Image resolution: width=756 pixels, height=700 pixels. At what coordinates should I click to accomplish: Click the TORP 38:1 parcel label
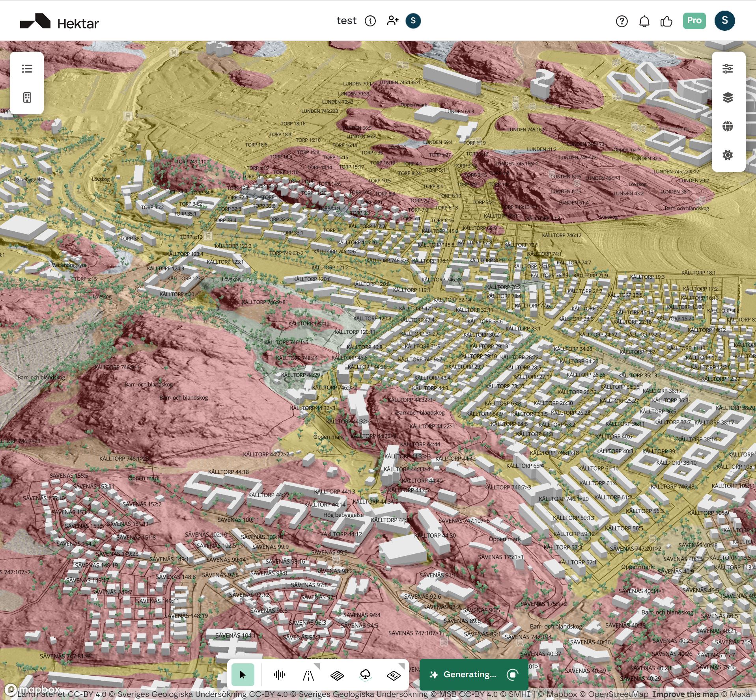coord(132,238)
